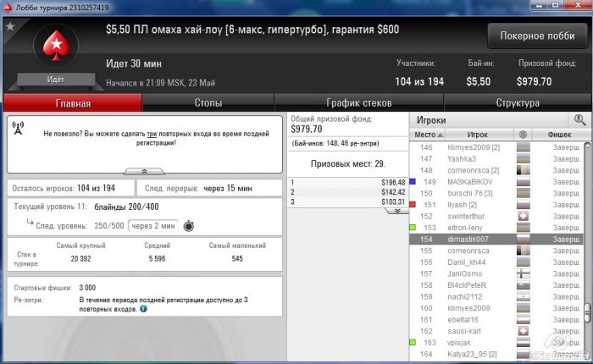Select player dimastik007 row

pyautogui.click(x=496, y=240)
